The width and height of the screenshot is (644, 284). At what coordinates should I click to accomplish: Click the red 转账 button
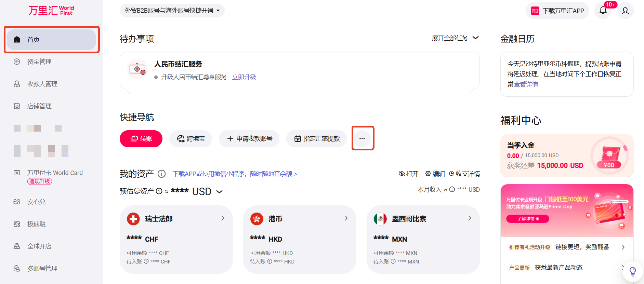pos(141,139)
